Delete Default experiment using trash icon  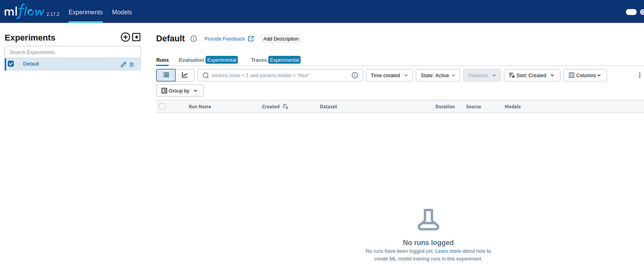click(x=131, y=64)
